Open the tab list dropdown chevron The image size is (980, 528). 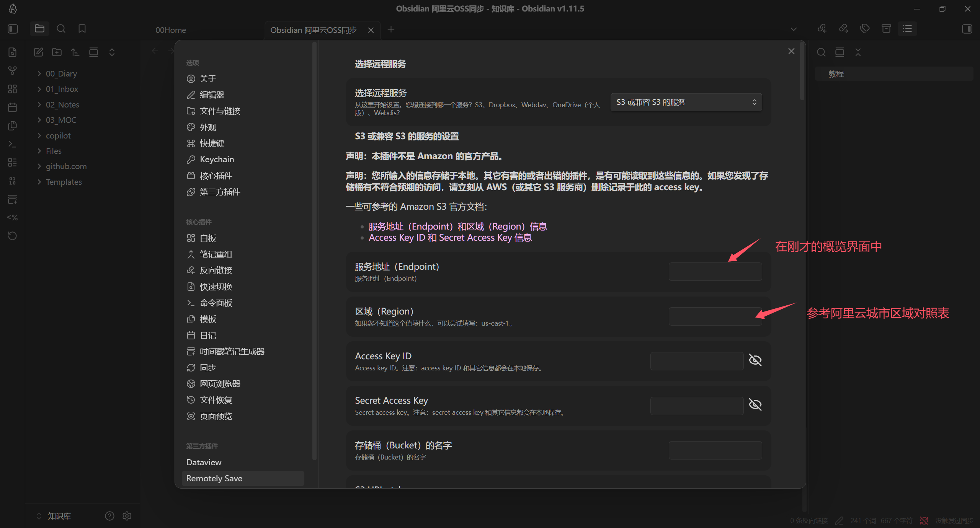pyautogui.click(x=794, y=29)
